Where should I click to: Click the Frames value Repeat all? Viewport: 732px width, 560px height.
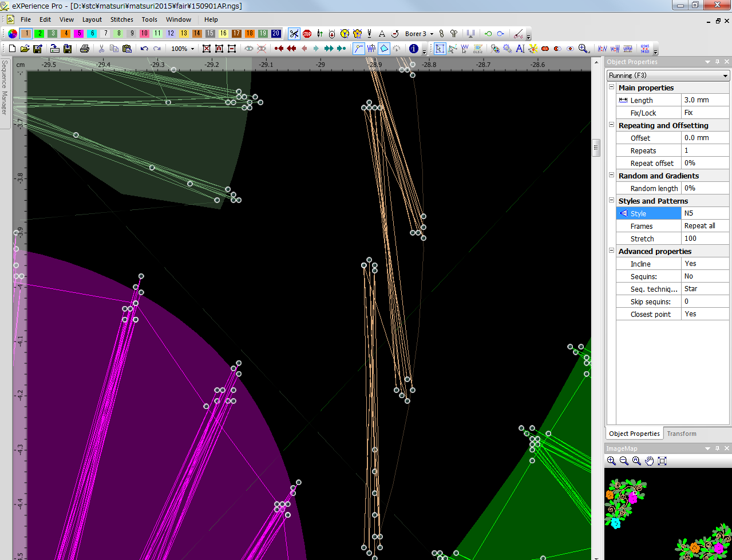(705, 226)
